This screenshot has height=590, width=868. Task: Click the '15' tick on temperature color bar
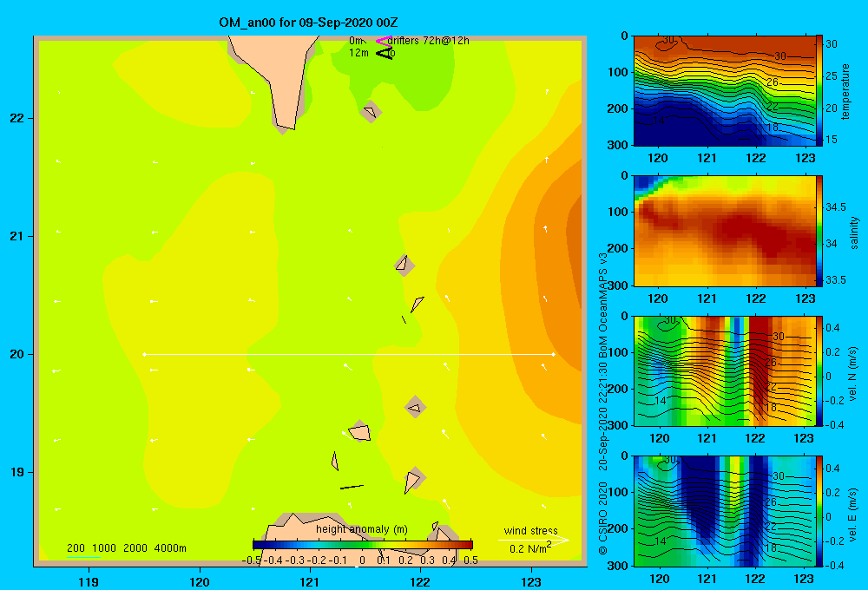click(832, 140)
